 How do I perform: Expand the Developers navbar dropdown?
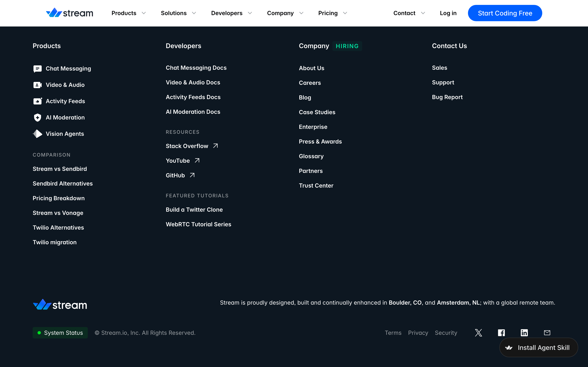click(x=231, y=13)
